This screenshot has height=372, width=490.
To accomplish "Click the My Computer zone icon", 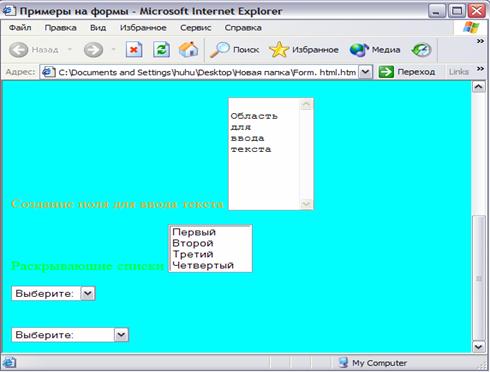I will pyautogui.click(x=343, y=363).
